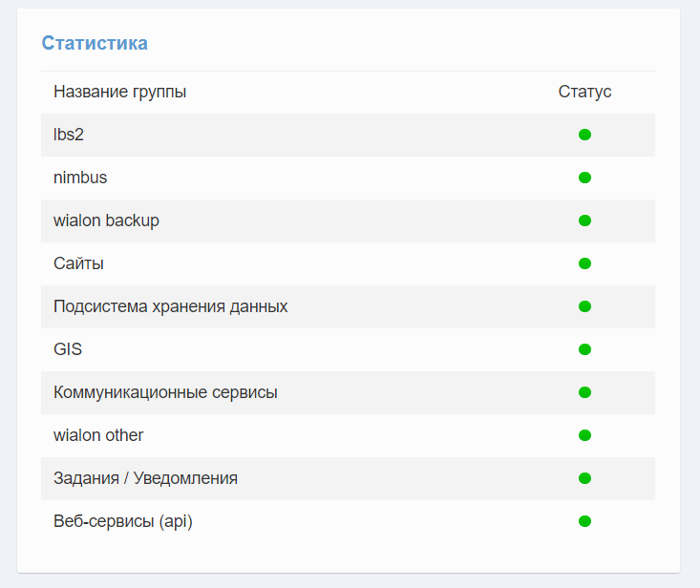This screenshot has width=700, height=588.
Task: Click the Название группы column header
Action: [119, 93]
